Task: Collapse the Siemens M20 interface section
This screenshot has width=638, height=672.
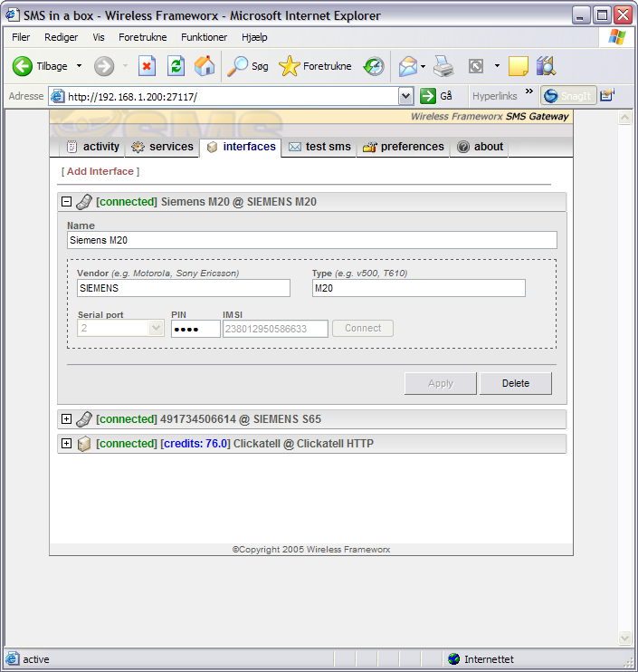Action: 66,201
